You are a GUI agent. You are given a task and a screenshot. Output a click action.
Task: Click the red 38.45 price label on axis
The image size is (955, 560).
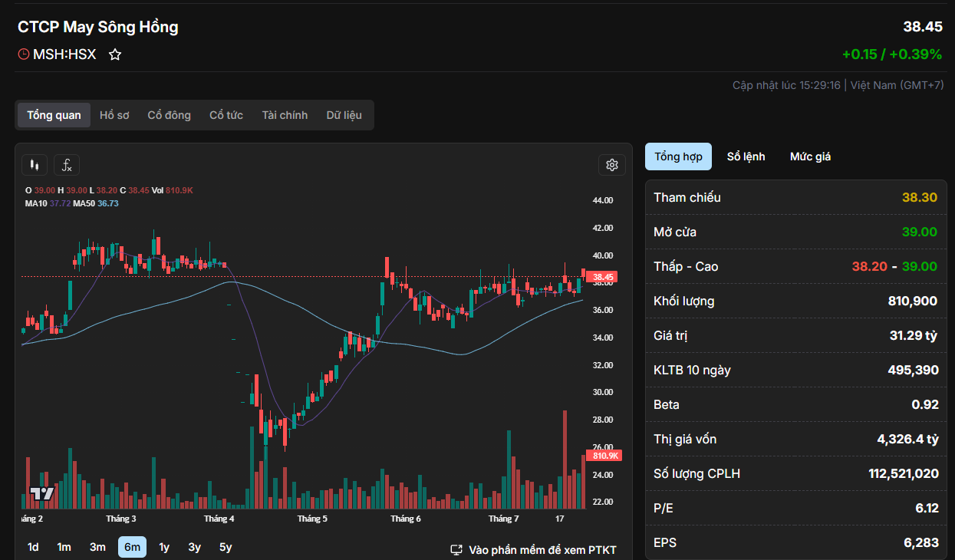tap(602, 277)
